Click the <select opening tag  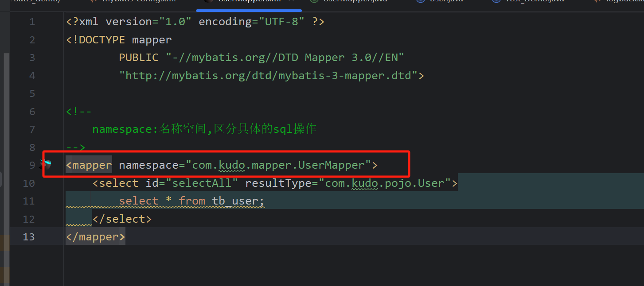116,183
